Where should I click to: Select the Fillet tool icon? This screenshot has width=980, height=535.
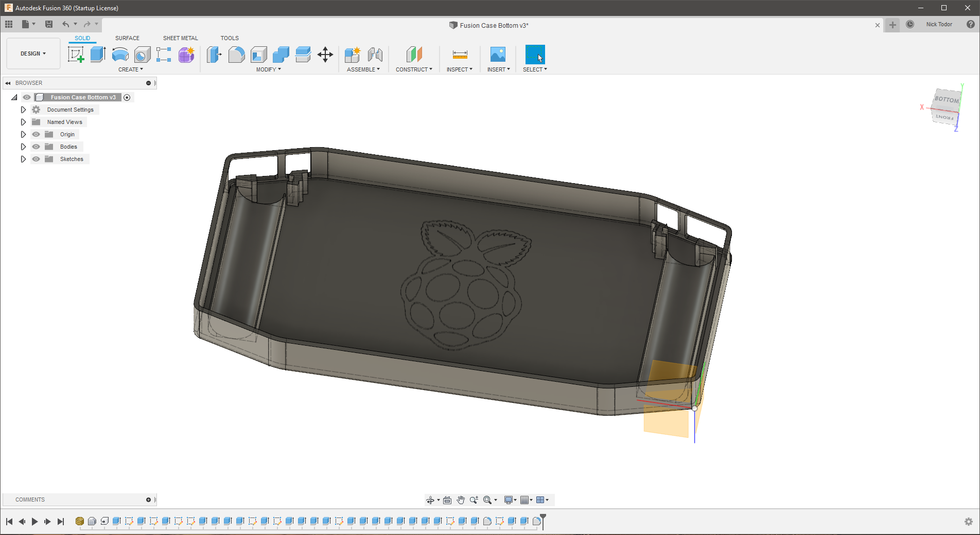(x=236, y=55)
